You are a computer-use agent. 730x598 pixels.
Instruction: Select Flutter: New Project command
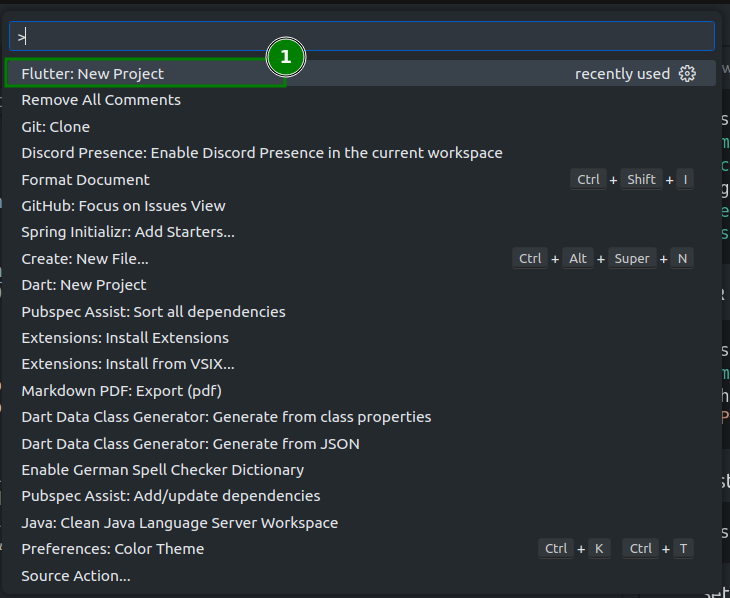click(x=93, y=73)
